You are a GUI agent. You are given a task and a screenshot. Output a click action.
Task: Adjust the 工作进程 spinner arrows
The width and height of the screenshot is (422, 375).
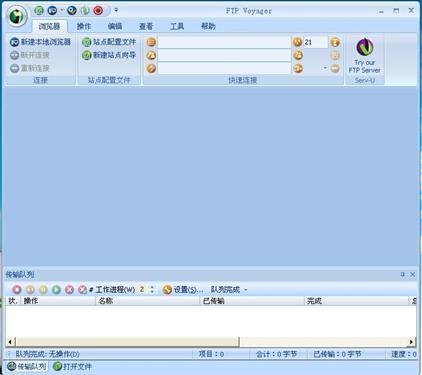pos(152,289)
